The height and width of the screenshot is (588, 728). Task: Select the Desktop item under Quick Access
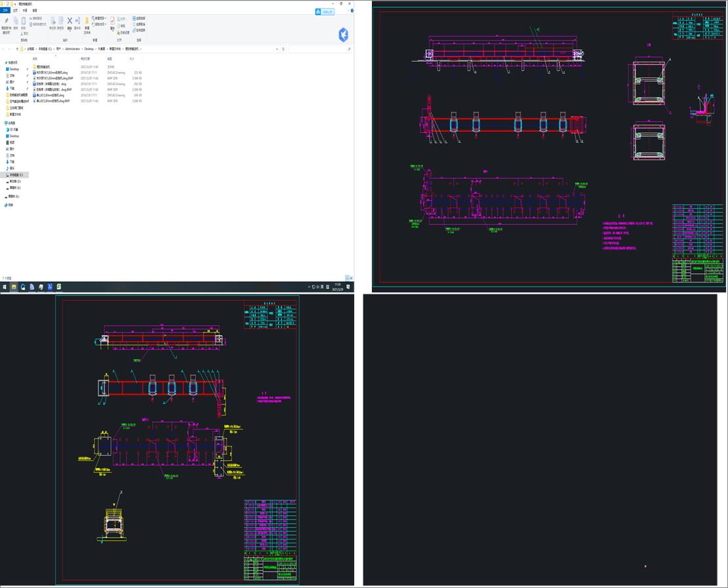[14, 69]
